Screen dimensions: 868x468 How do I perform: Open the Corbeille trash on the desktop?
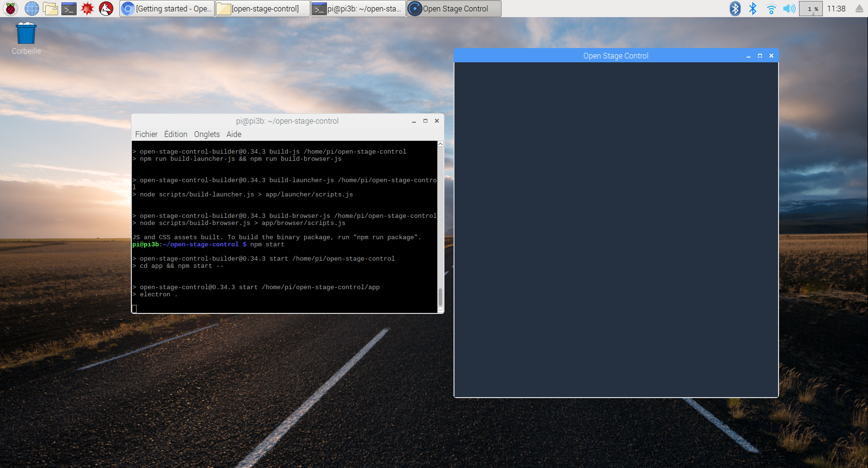point(26,32)
